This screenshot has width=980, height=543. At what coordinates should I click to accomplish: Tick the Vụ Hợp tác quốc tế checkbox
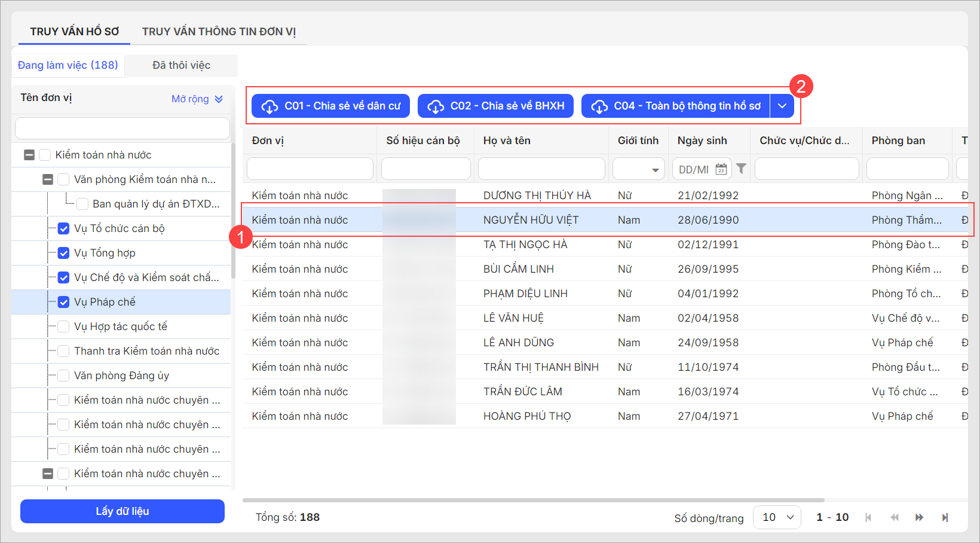[x=63, y=327]
